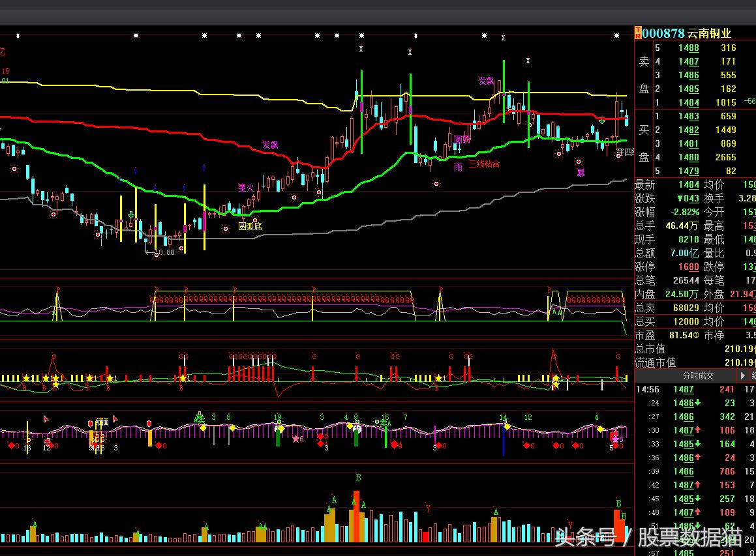Click sell level 3 volume 555
The height and width of the screenshot is (556, 756).
(x=728, y=75)
